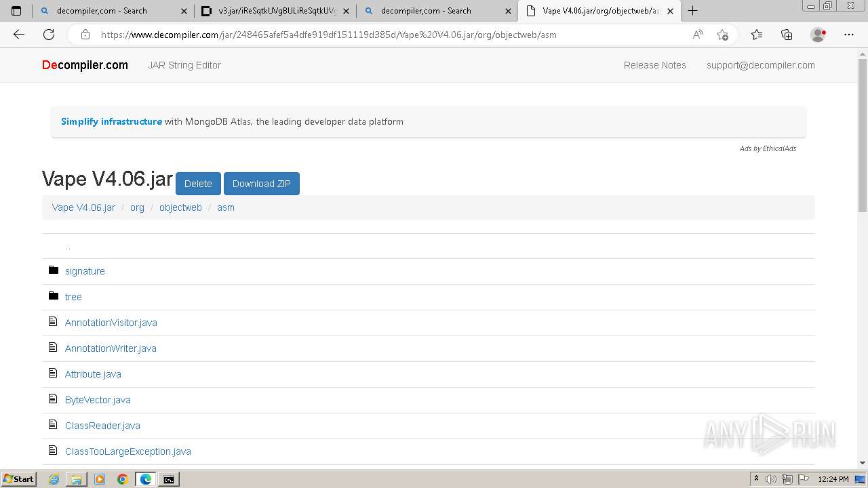
Task: Open ClassTooLargeException.java
Action: pos(128,451)
